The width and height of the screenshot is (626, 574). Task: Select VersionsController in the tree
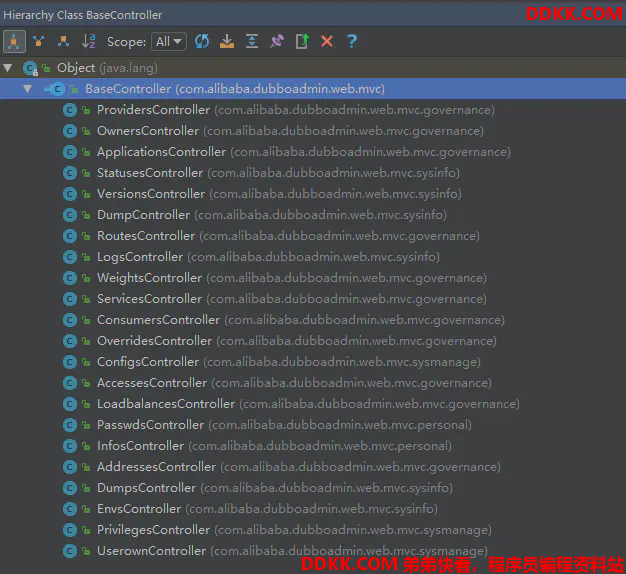pyautogui.click(x=313, y=194)
